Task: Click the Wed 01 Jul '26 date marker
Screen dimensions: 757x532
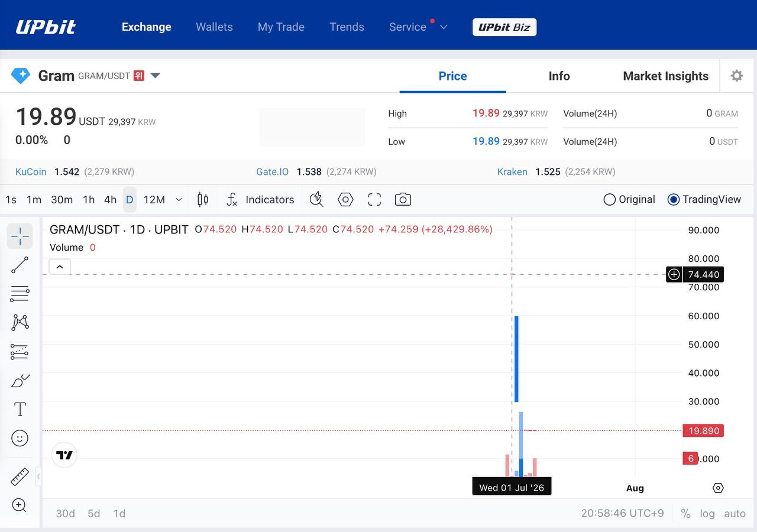Action: pos(512,488)
